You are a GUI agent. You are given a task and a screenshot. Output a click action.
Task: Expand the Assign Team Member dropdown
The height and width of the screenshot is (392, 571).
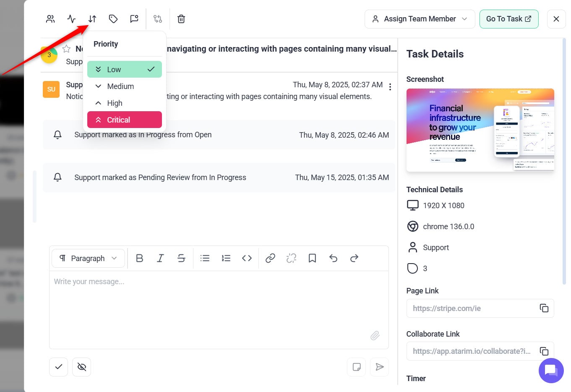pyautogui.click(x=420, y=19)
